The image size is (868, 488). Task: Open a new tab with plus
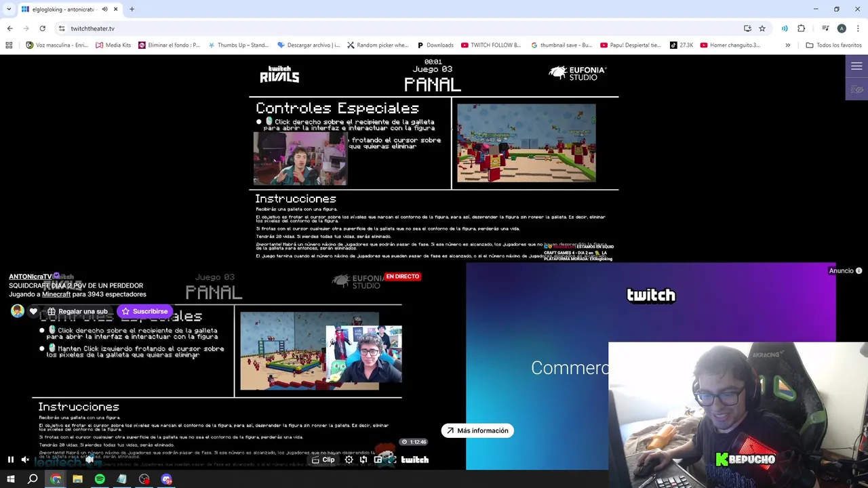click(x=132, y=9)
